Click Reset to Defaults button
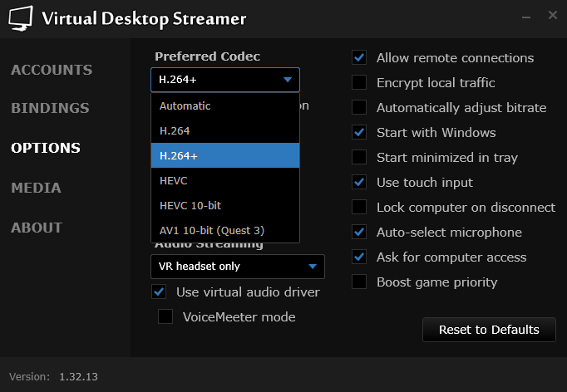This screenshot has height=392, width=567. (489, 330)
